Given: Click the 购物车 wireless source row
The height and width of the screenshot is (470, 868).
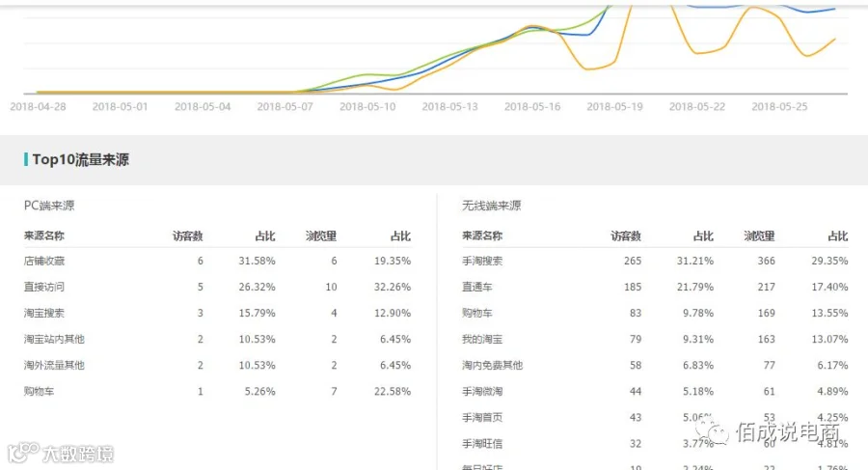Looking at the screenshot, I should coord(655,313).
